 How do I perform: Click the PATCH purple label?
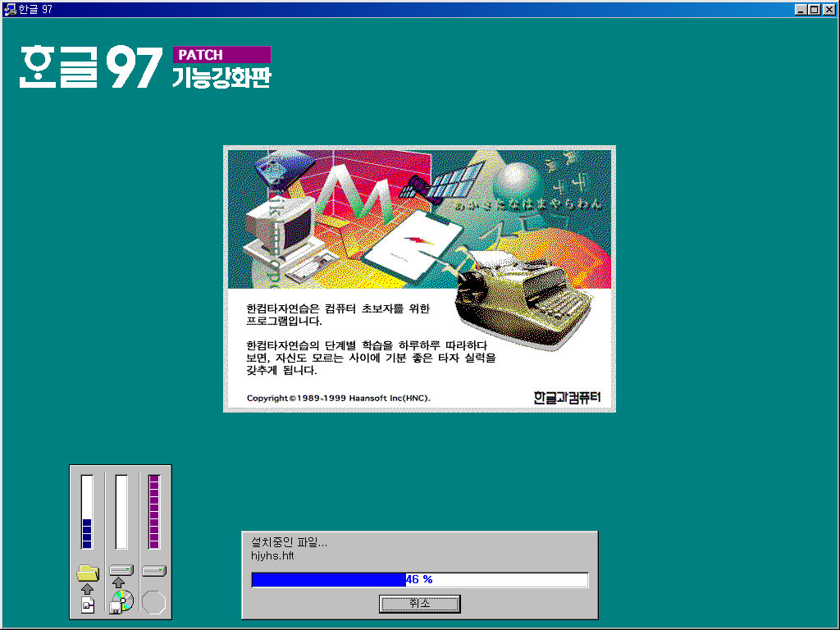click(x=221, y=55)
